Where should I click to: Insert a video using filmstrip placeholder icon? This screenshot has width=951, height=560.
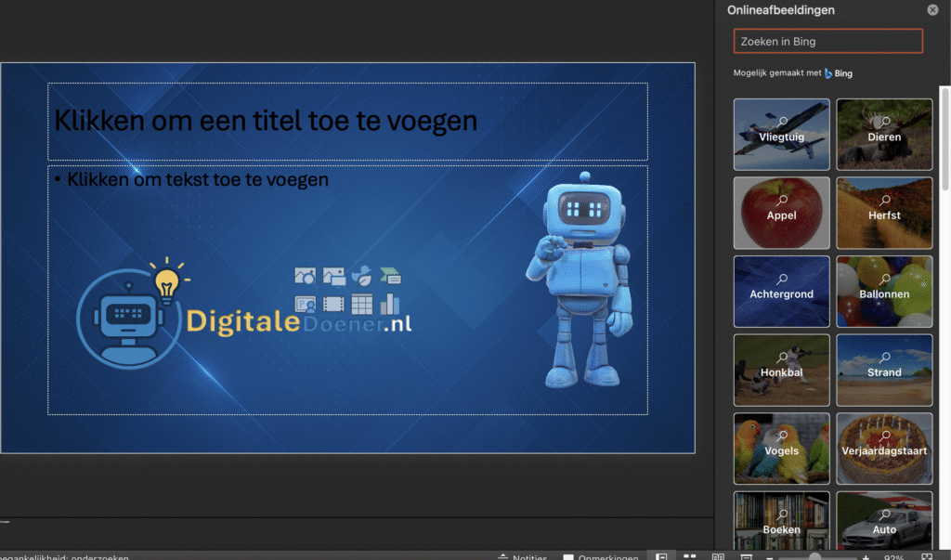coord(333,304)
